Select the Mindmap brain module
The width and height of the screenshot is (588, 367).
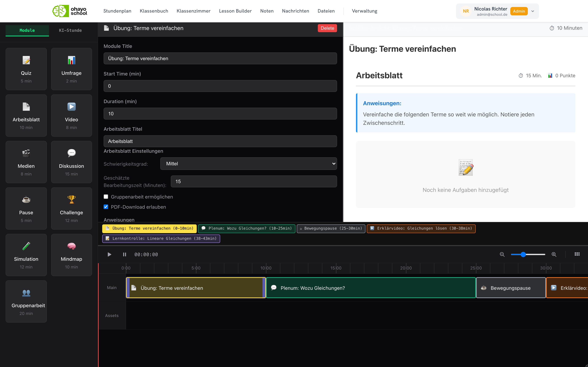(71, 255)
